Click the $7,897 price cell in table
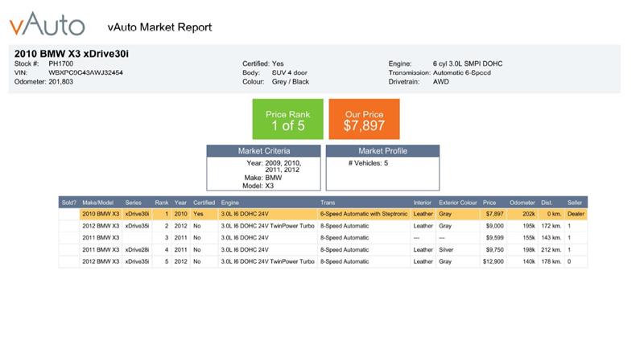 [x=494, y=214]
